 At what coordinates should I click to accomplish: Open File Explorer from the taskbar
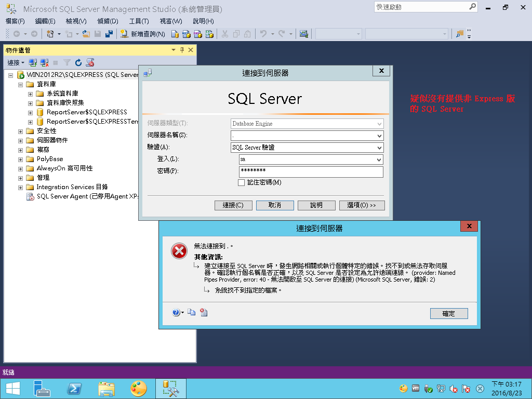click(107, 389)
